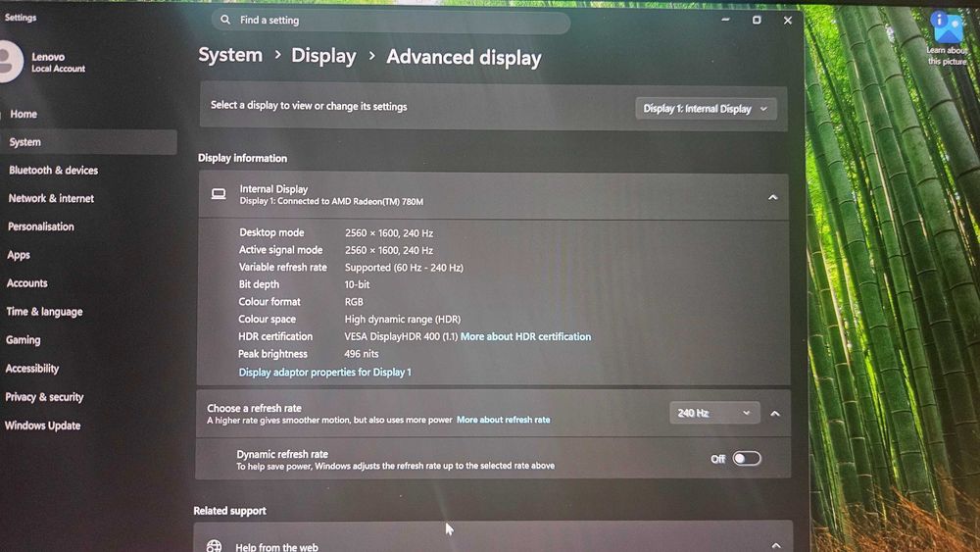Navigate to Display in the breadcrumb
Image resolution: width=980 pixels, height=552 pixels.
point(323,56)
